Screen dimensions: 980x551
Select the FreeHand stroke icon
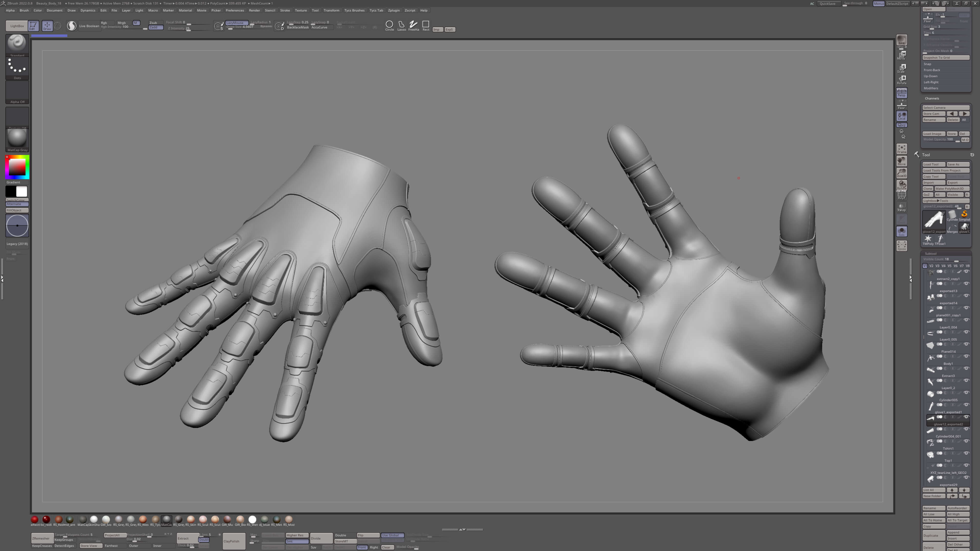click(413, 26)
